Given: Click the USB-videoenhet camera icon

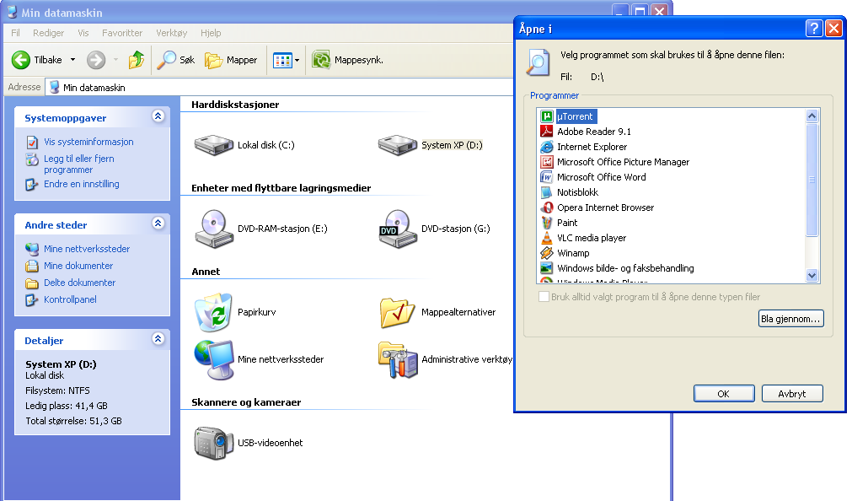Looking at the screenshot, I should (214, 443).
